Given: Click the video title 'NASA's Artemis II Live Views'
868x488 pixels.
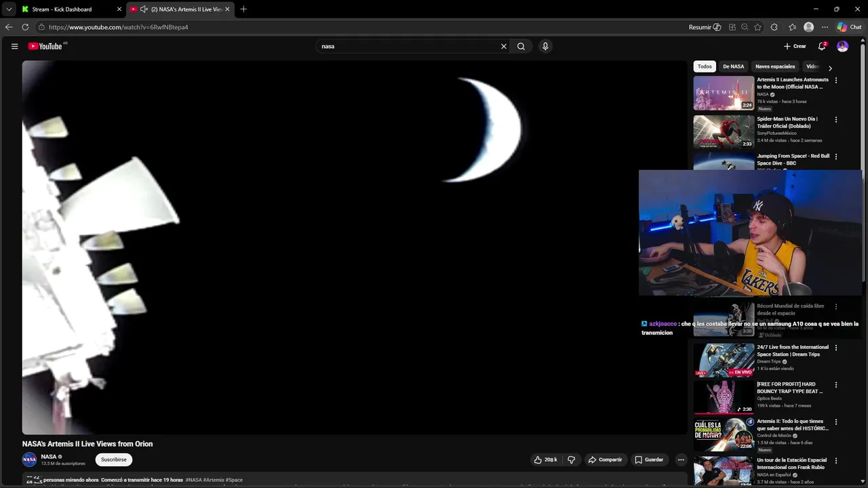Looking at the screenshot, I should point(87,444).
